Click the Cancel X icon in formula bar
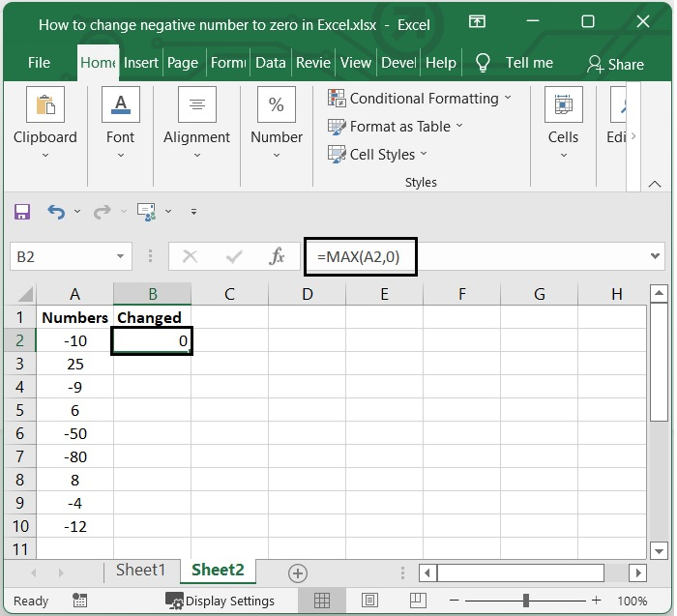 [190, 257]
